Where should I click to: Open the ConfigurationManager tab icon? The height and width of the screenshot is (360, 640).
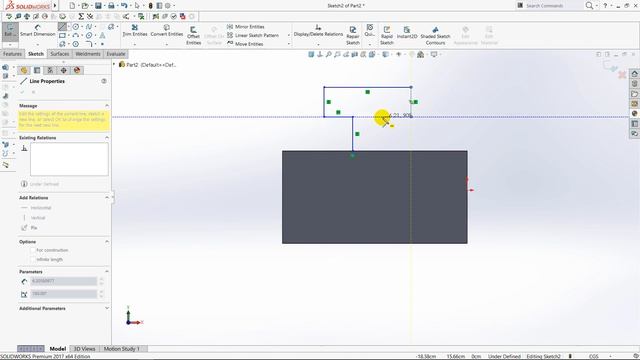tap(50, 70)
